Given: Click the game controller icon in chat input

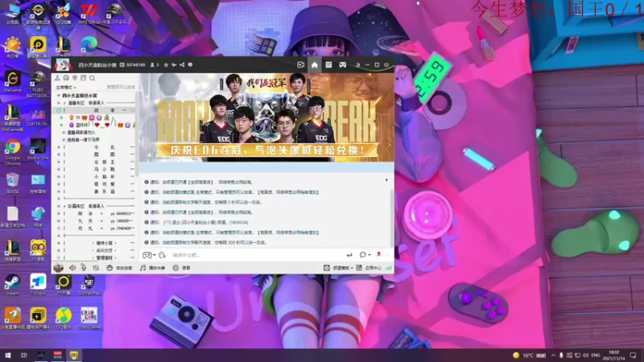Looking at the screenshot, I should point(147,255).
